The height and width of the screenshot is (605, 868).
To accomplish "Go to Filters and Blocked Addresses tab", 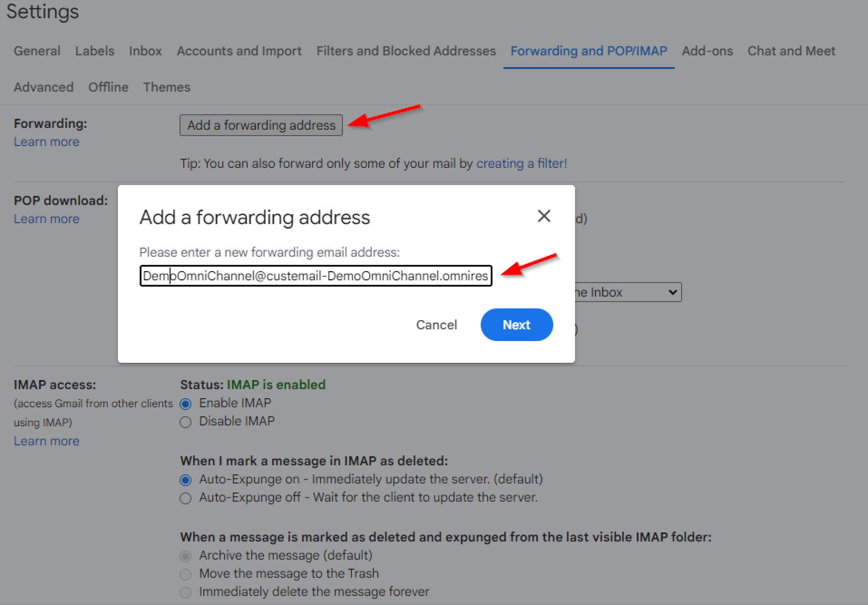I will 406,51.
